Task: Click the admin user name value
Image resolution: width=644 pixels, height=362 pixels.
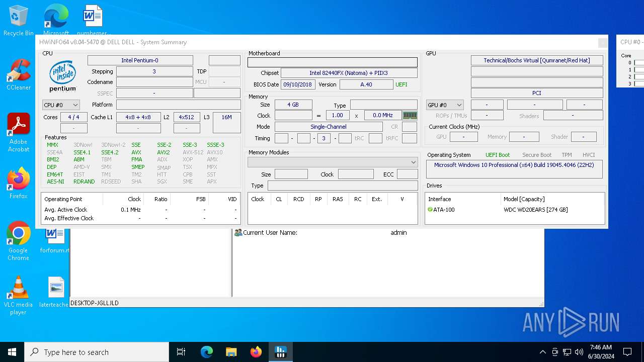Action: click(x=398, y=233)
